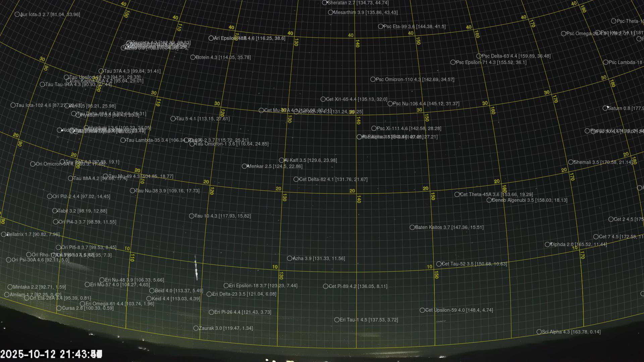Select the Sheratan star marker
This screenshot has width=644, height=362.
coord(324,3)
